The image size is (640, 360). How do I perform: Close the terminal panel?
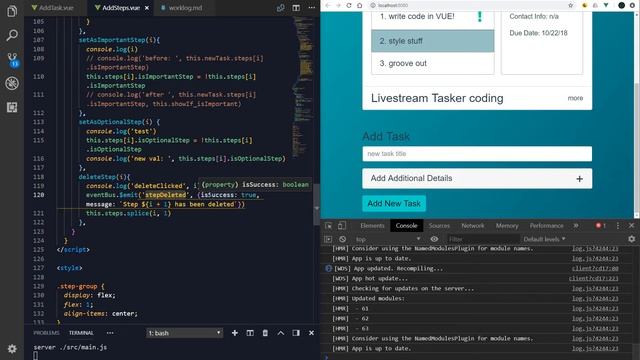tap(311, 333)
